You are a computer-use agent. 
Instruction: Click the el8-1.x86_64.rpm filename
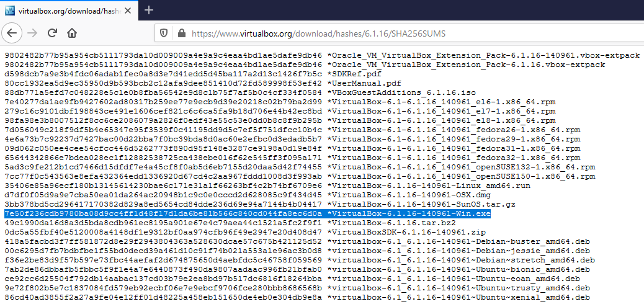[x=442, y=120]
